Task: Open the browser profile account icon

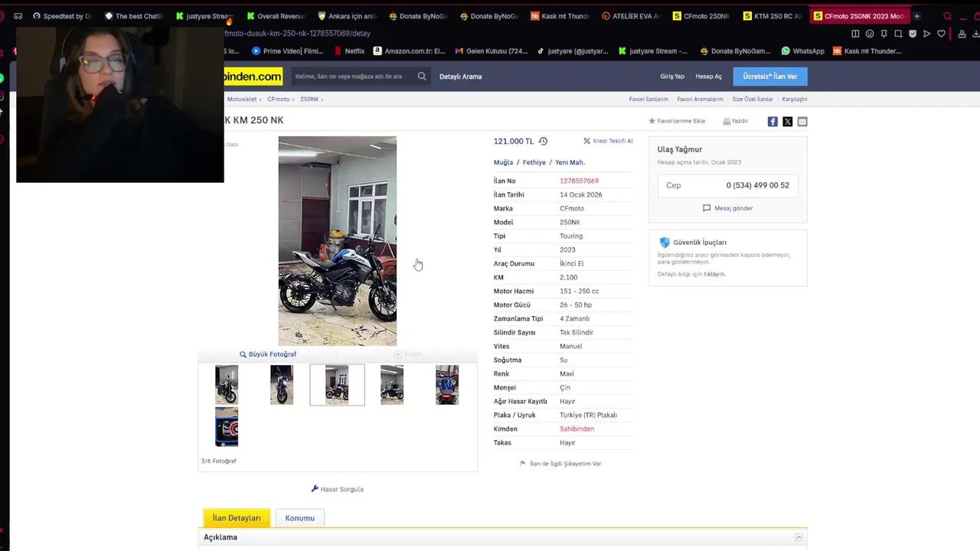Action: click(962, 34)
